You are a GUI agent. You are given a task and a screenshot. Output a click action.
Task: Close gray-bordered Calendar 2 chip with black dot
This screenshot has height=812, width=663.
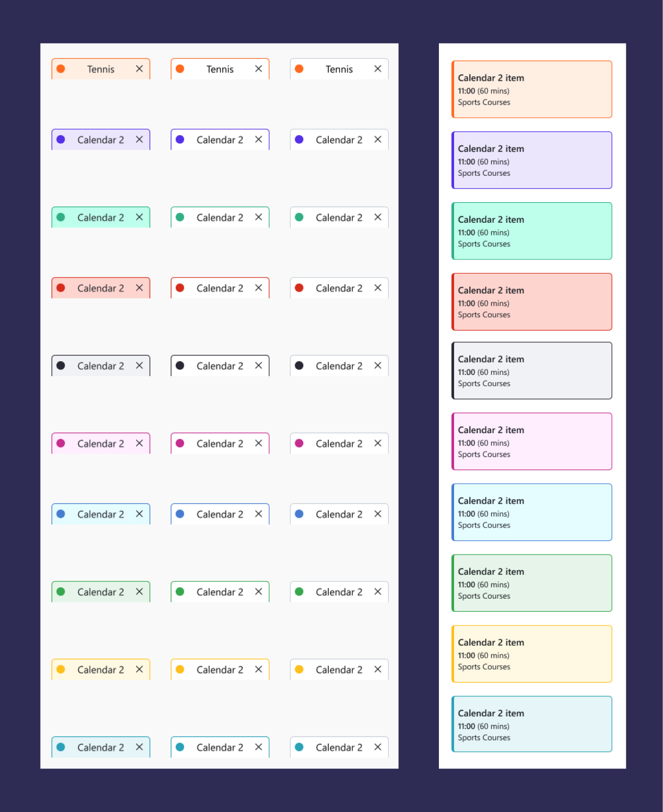pyautogui.click(x=378, y=366)
